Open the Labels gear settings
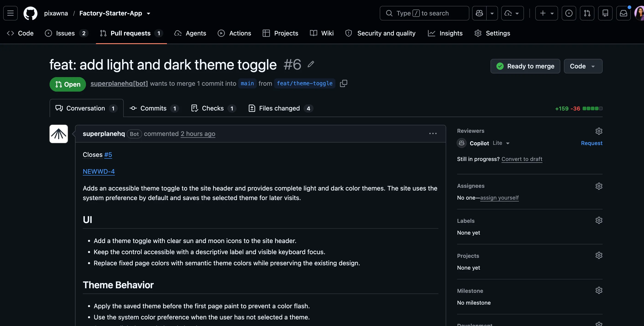Viewport: 644px width, 326px height. pyautogui.click(x=599, y=220)
